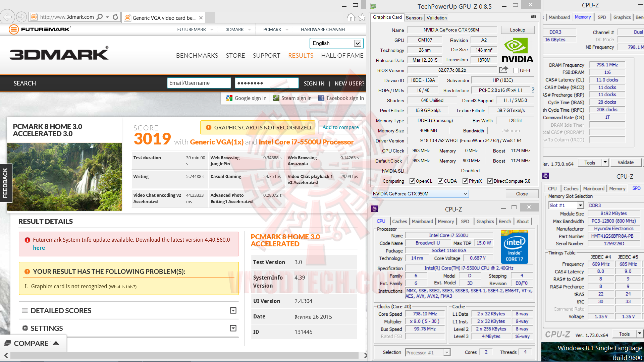644x362 pixels.
Task: Click the browser home icon
Action: [x=351, y=17]
